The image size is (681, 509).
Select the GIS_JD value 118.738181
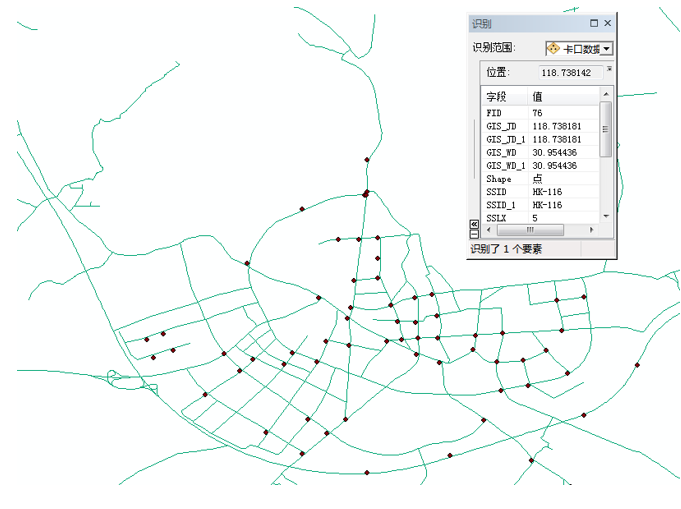tap(557, 126)
